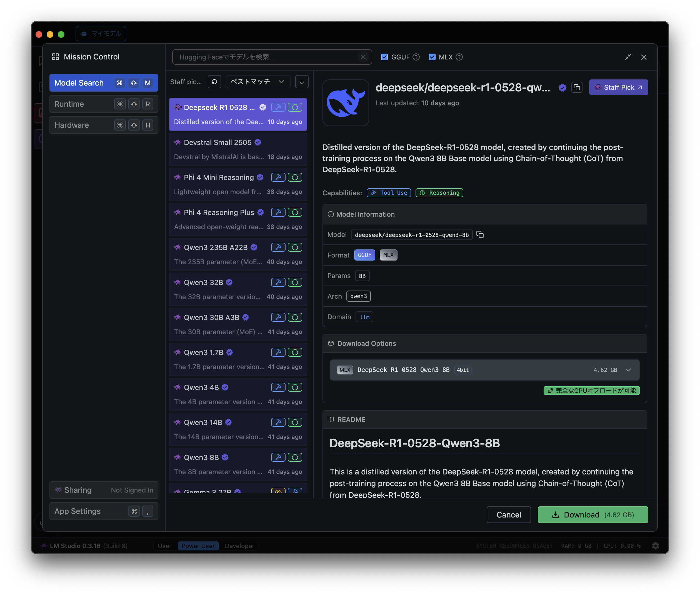Screen dimensions: 700x595
Task: Click the sort direction arrow button
Action: (302, 82)
